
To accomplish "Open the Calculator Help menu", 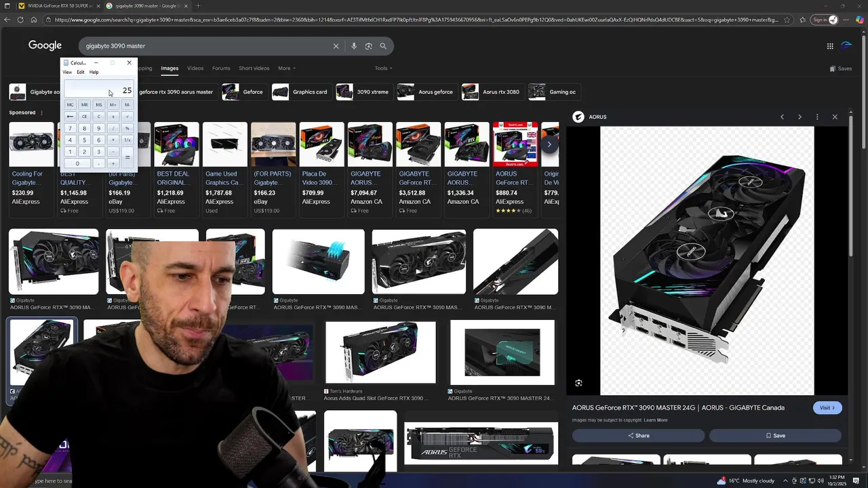I will (94, 72).
